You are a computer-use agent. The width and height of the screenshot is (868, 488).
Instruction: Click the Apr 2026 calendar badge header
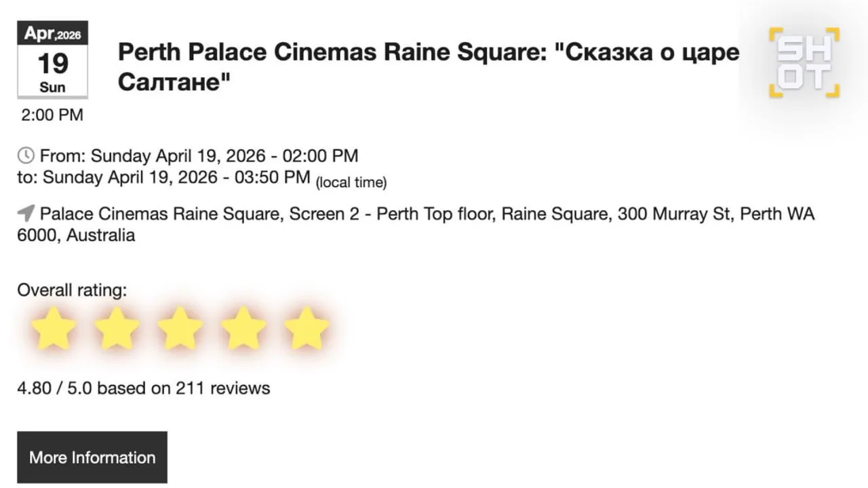tap(52, 33)
